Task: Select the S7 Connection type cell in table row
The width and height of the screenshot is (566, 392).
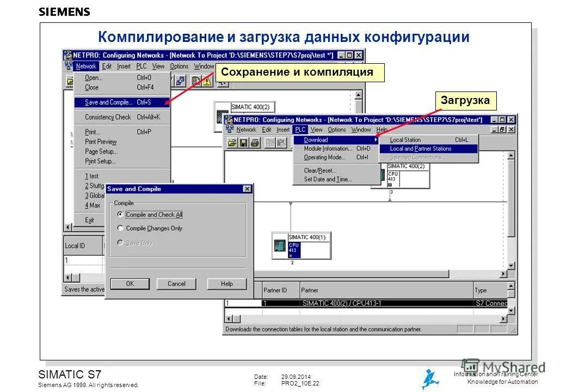Action: click(x=490, y=303)
